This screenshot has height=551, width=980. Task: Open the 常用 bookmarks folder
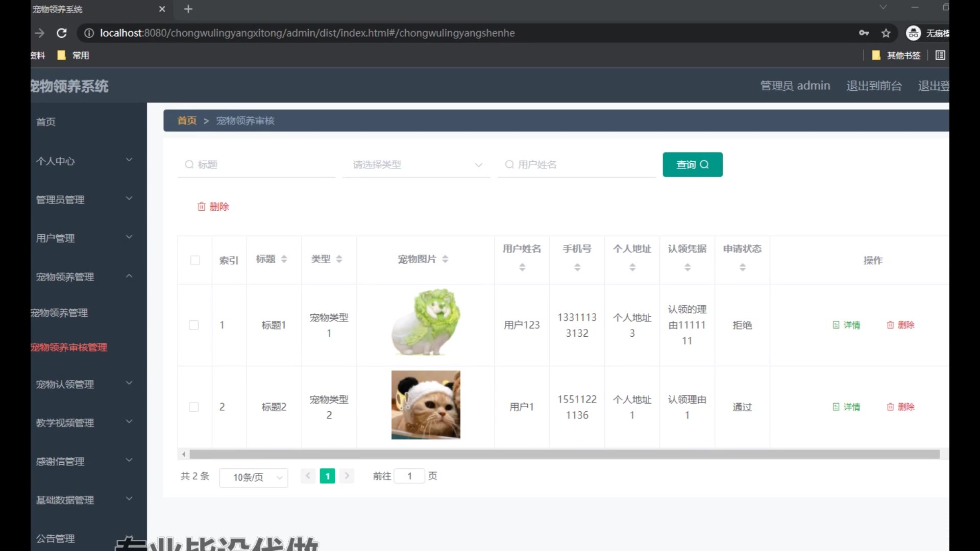[x=73, y=55]
